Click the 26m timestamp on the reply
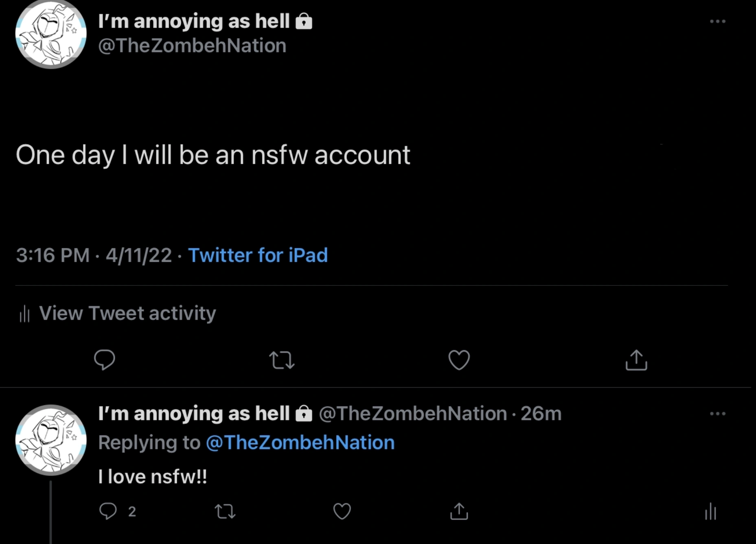Screen dimensions: 756x544 coord(541,414)
